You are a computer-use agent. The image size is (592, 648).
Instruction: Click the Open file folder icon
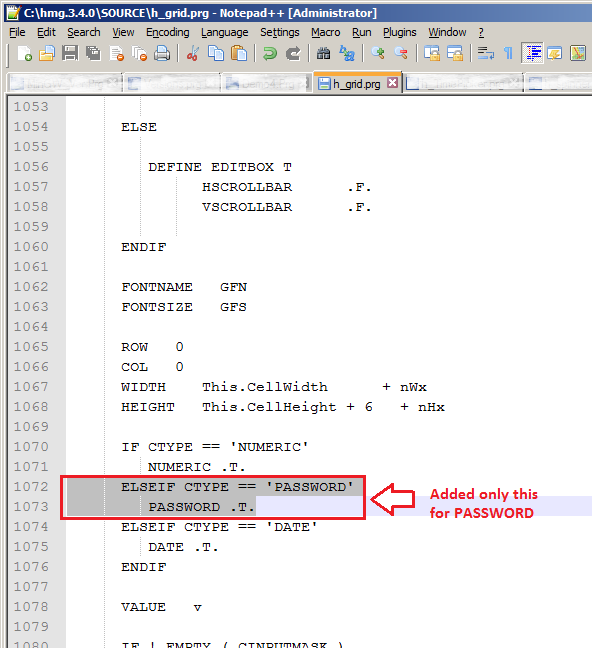[x=47, y=54]
